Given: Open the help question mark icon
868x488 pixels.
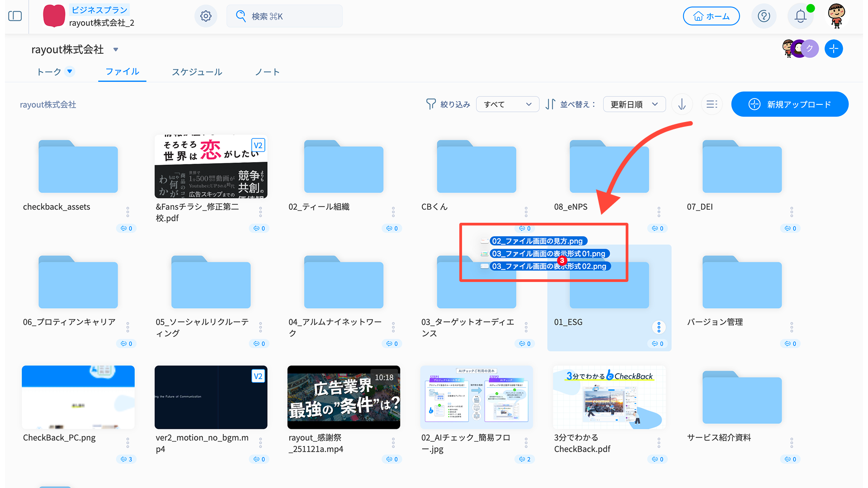Looking at the screenshot, I should (764, 16).
